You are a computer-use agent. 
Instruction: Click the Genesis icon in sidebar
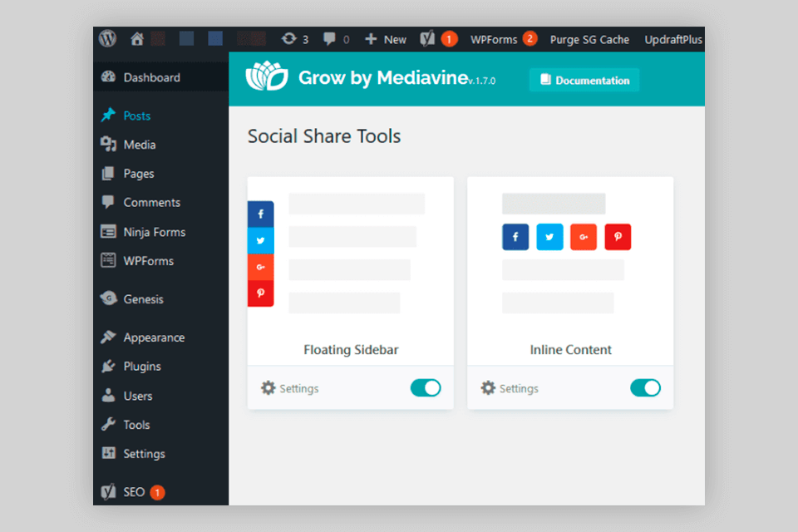point(108,298)
